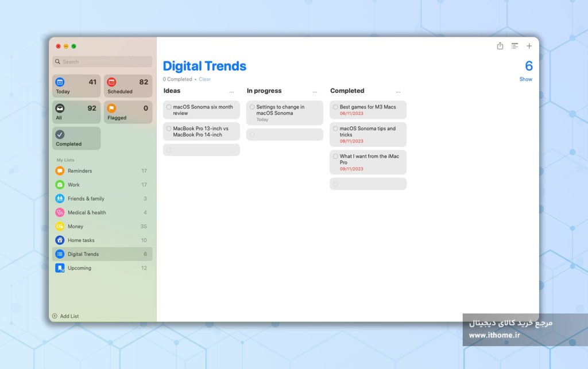Screen dimensions: 588x369
Task: Click the My Lists section header
Action: (x=65, y=160)
